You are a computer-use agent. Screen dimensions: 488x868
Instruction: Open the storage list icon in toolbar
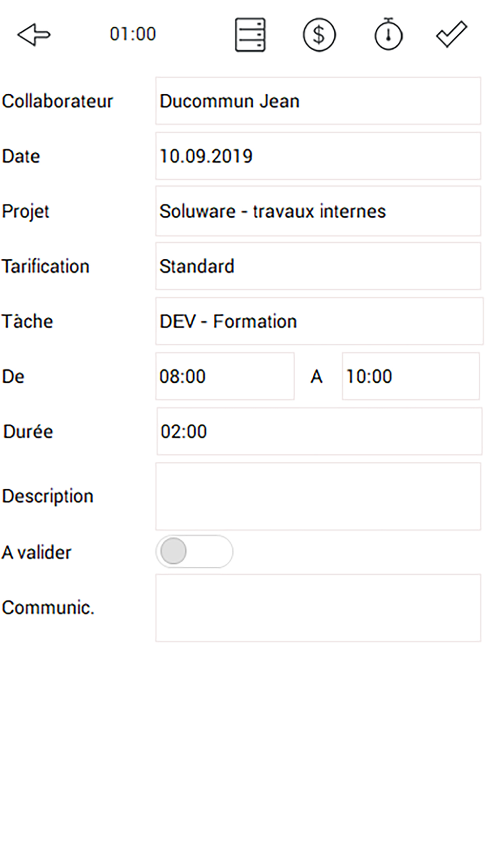(x=250, y=35)
